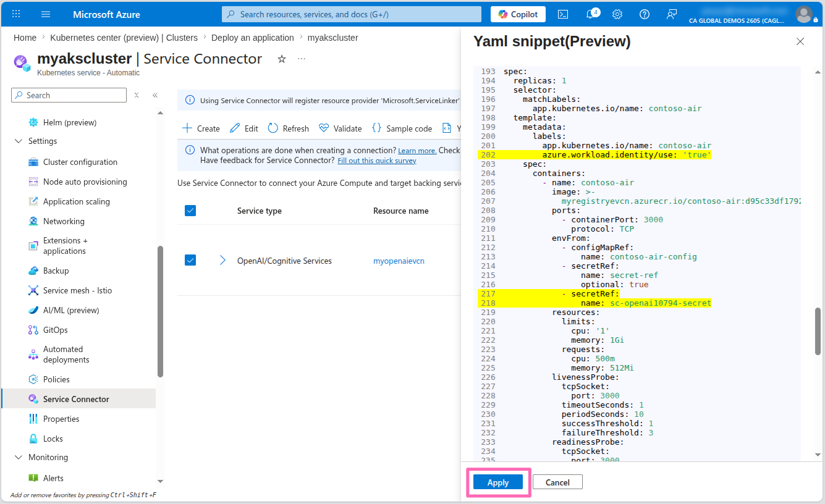Toggle the select-all checkbox in table header

[190, 211]
